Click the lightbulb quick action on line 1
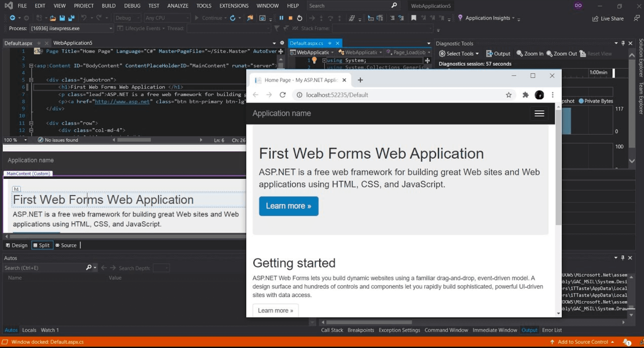Viewport: 644px width, 348px height. tap(314, 60)
